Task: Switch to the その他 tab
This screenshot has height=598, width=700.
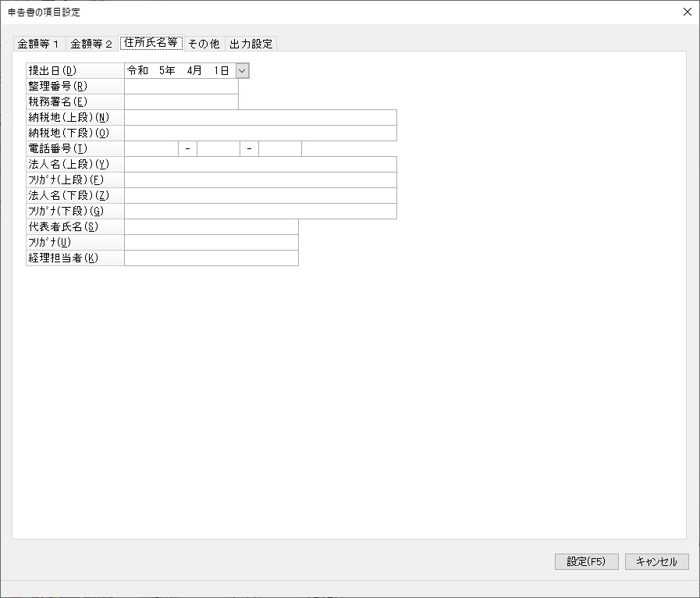Action: point(204,44)
